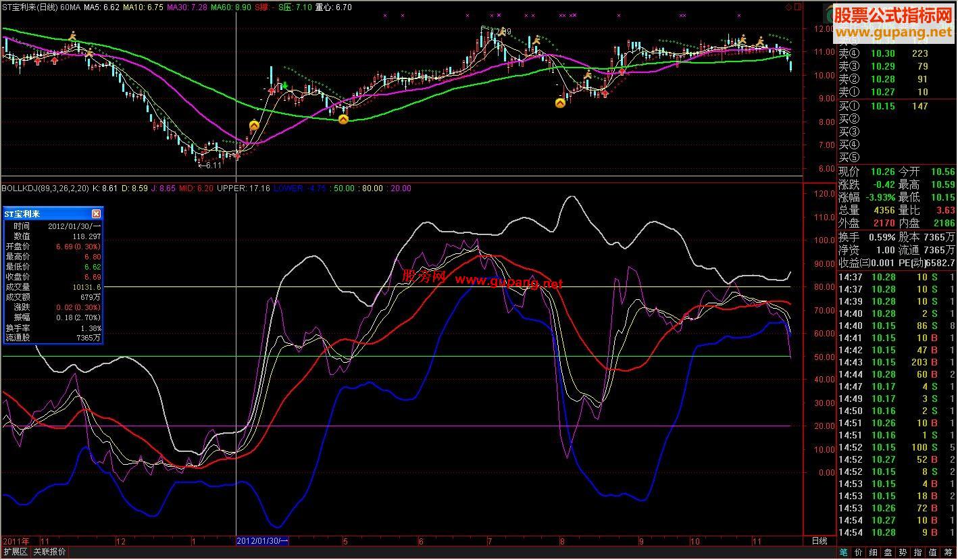Viewport: 958px width, 560px height.
Task: Click the 日线 period label
Action: pyautogui.click(x=819, y=541)
